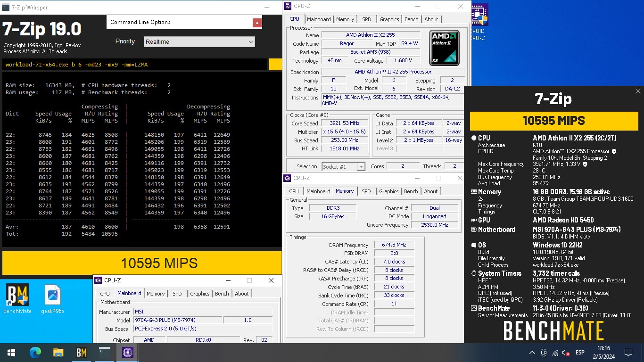Switch to 7-Zip Wrapper console taskbar icon
This screenshot has width=644, height=362.
(104, 353)
